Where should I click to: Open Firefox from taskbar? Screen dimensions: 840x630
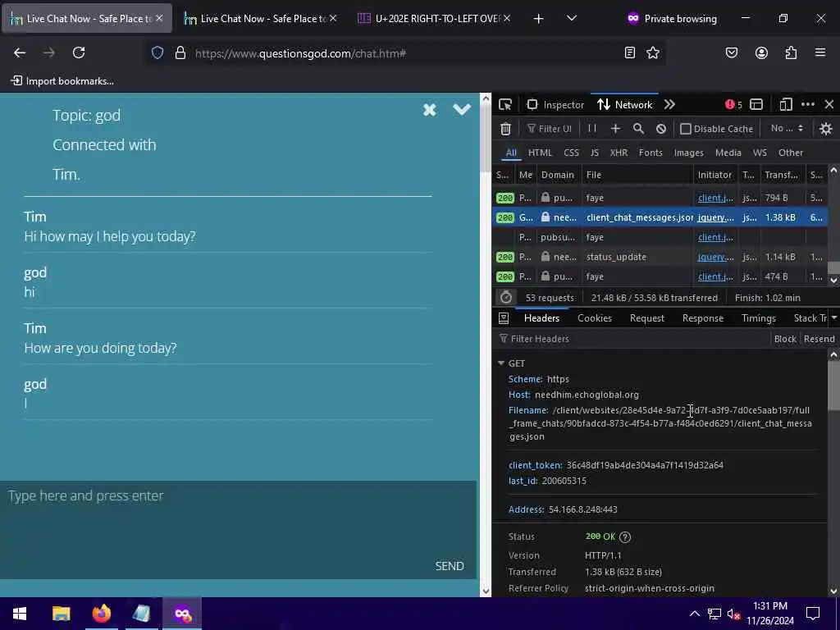[101, 614]
